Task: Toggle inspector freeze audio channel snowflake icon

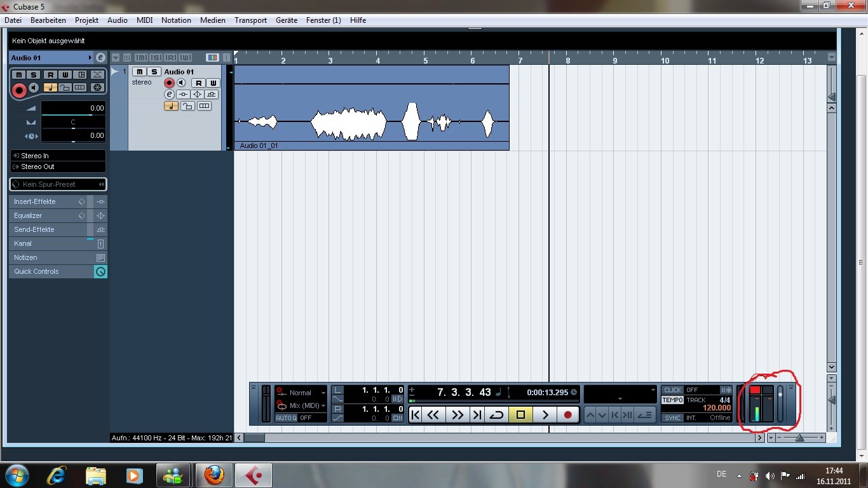Action: point(97,88)
